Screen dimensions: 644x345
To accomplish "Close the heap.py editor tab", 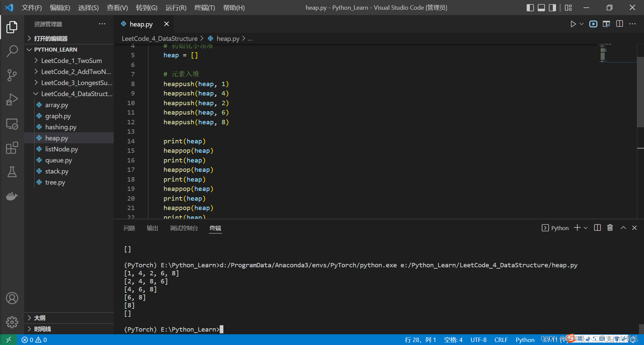I will click(166, 24).
